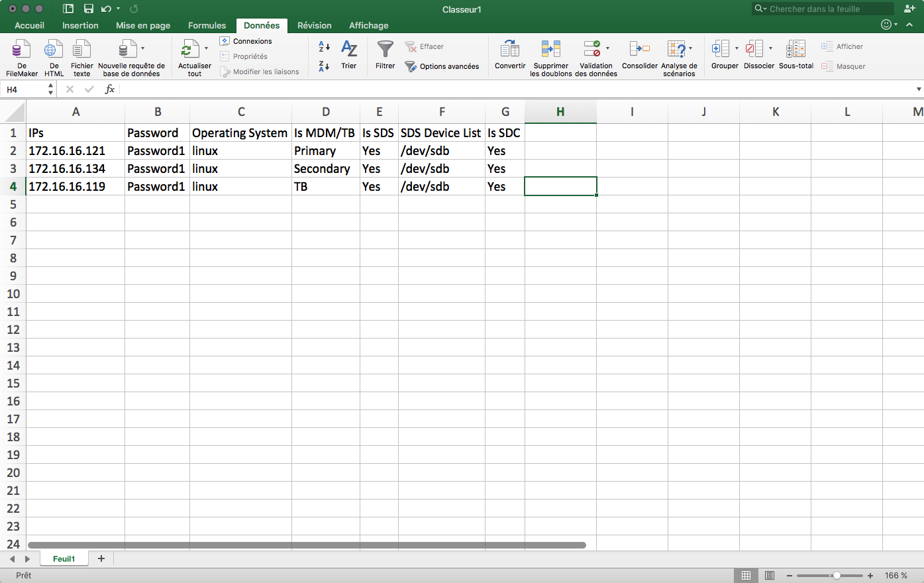
Task: Expand Analyse de scénarios dropdown
Action: [x=691, y=48]
